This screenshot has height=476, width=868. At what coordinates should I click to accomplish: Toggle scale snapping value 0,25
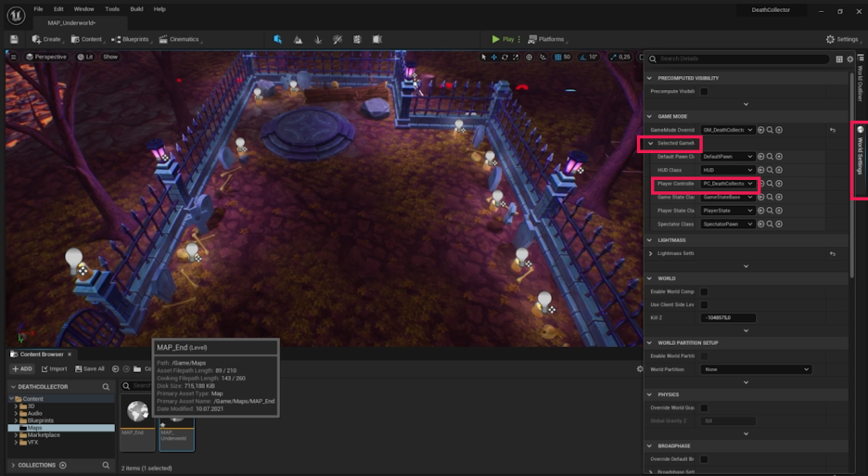pos(620,58)
